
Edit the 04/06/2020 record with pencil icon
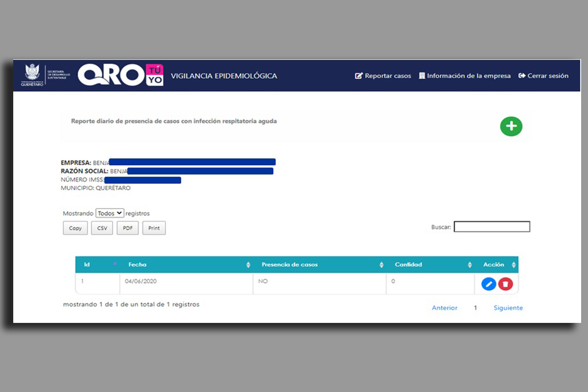tap(489, 284)
